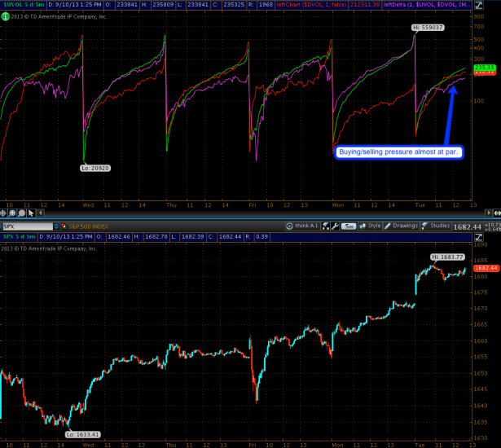Click the green info icon on $UVOL chart
Viewport: 501px width, 448px height.
coord(5,16)
